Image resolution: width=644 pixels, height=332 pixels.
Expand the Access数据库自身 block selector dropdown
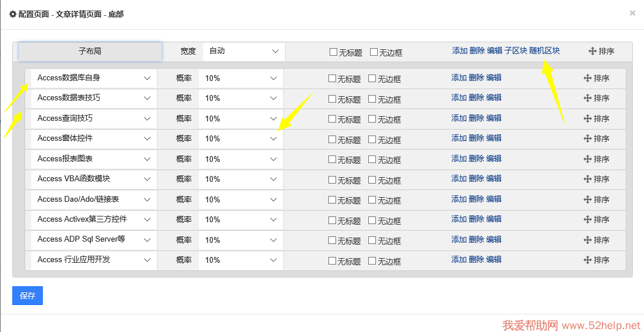94,78
